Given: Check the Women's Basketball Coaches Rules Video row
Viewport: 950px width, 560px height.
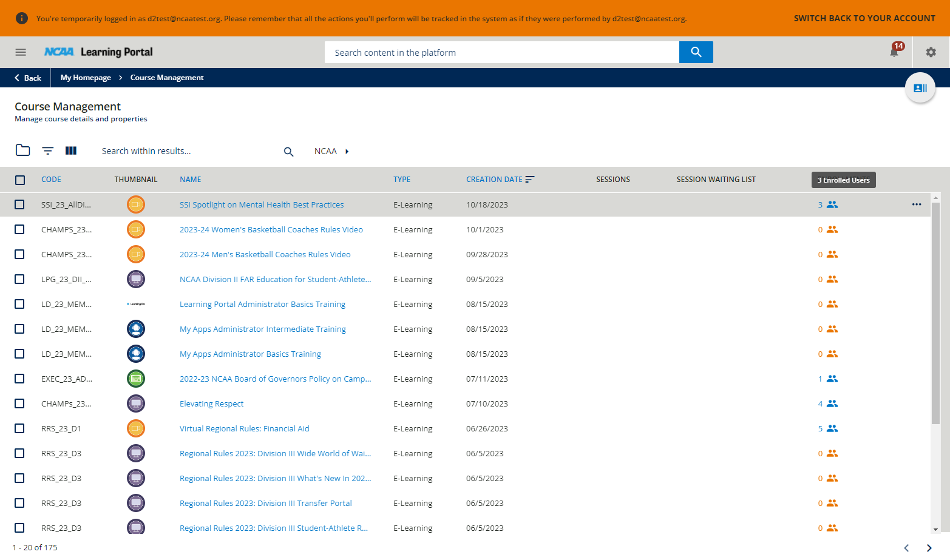Looking at the screenshot, I should tap(19, 229).
